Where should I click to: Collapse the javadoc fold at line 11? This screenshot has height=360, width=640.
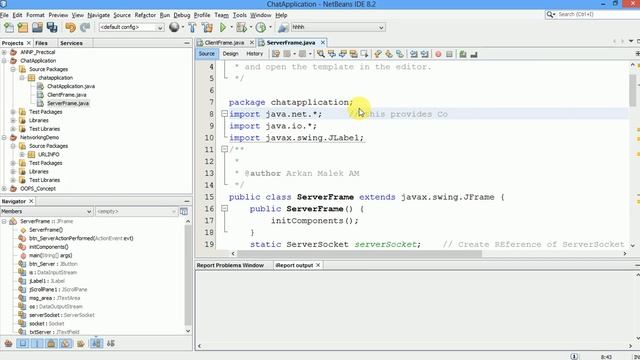click(224, 149)
